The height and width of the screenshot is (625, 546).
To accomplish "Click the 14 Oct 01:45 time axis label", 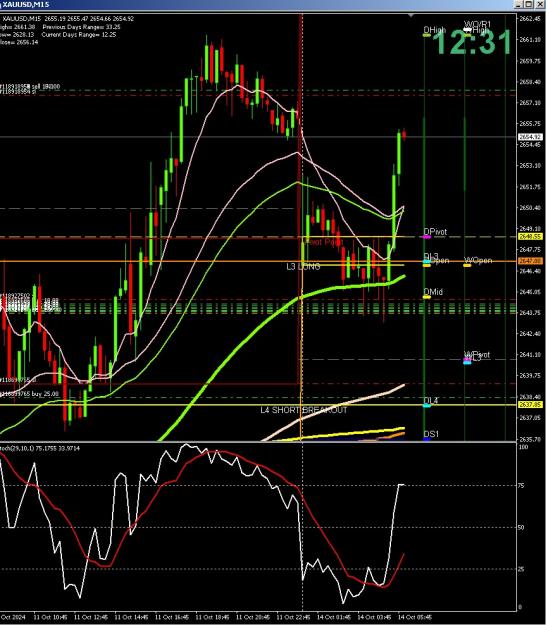I will pyautogui.click(x=334, y=617).
